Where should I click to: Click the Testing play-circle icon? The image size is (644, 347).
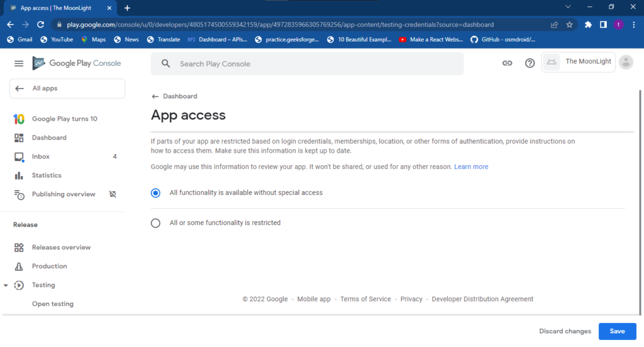click(x=19, y=285)
